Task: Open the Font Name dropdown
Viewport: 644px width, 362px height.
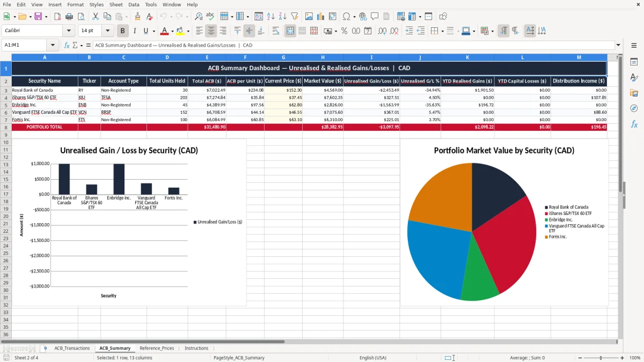Action: tap(68, 31)
